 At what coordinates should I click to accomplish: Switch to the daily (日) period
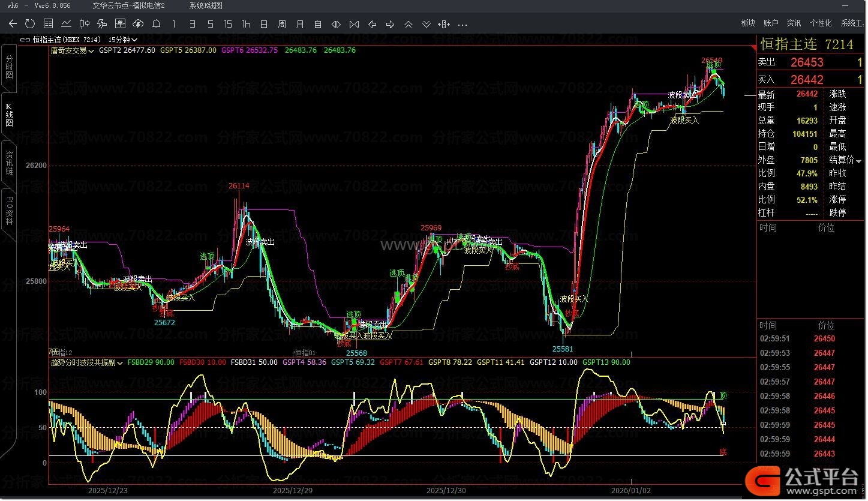coord(264,24)
